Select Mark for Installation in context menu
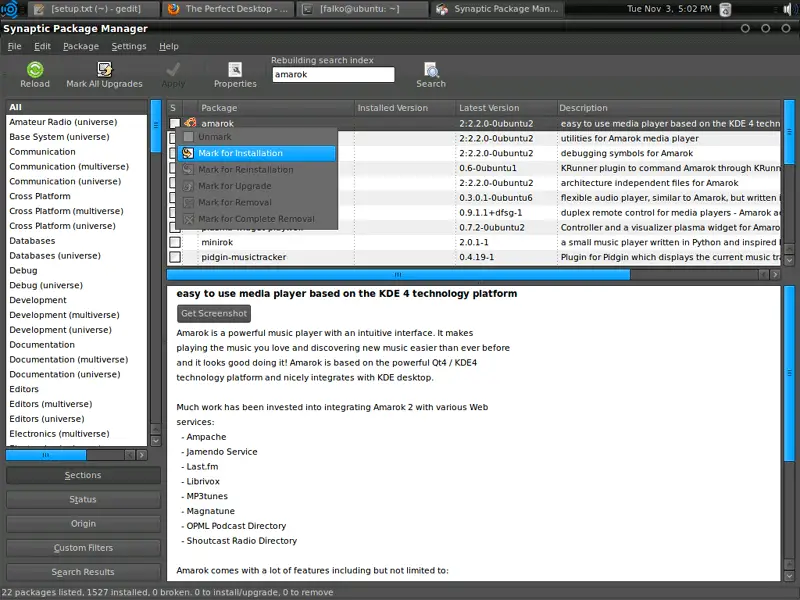800x600 pixels. [240, 153]
